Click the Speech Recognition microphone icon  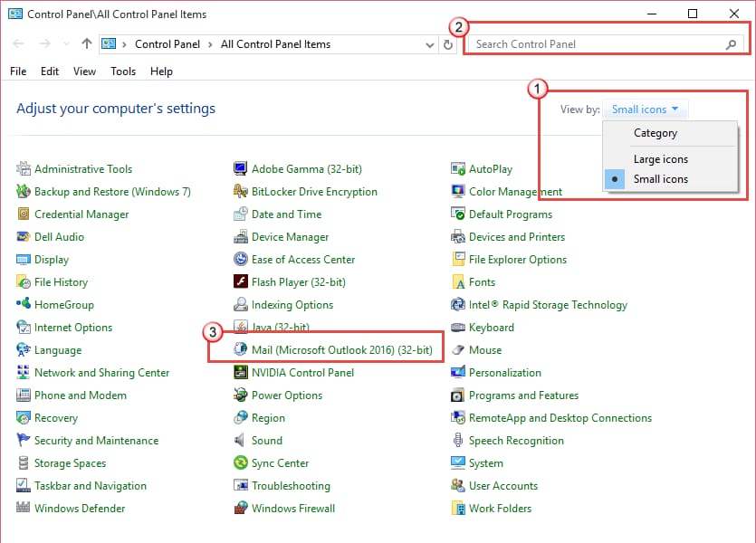(x=458, y=441)
